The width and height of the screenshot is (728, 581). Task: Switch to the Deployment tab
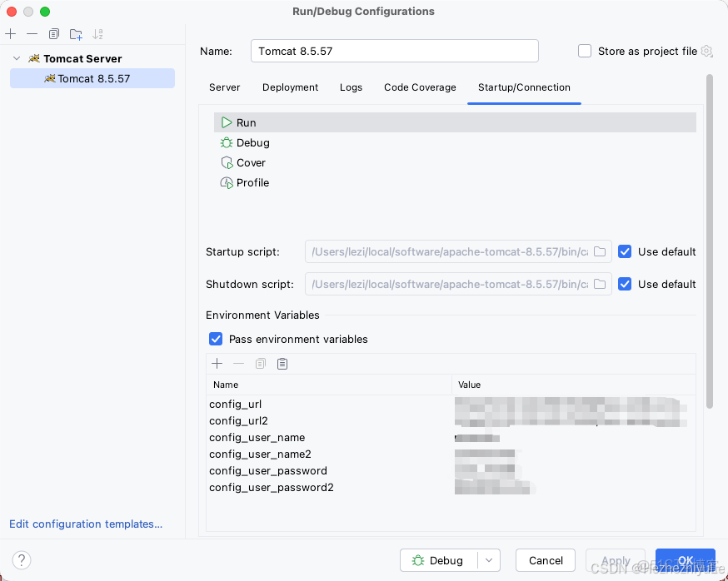[x=290, y=87]
